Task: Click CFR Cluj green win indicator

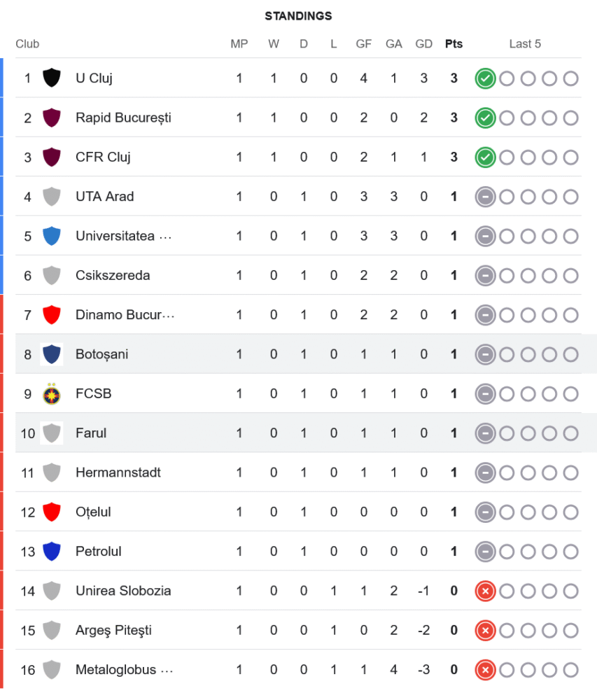Action: [485, 157]
